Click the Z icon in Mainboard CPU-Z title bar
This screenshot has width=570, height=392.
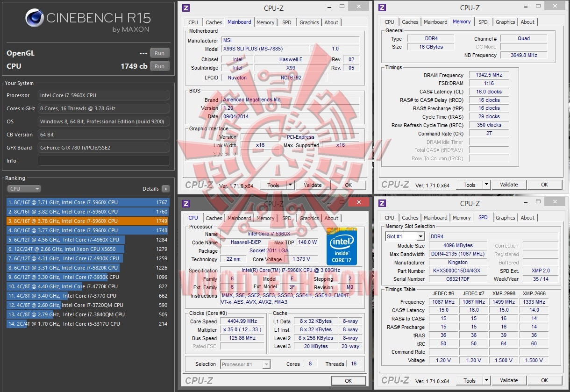pyautogui.click(x=185, y=7)
